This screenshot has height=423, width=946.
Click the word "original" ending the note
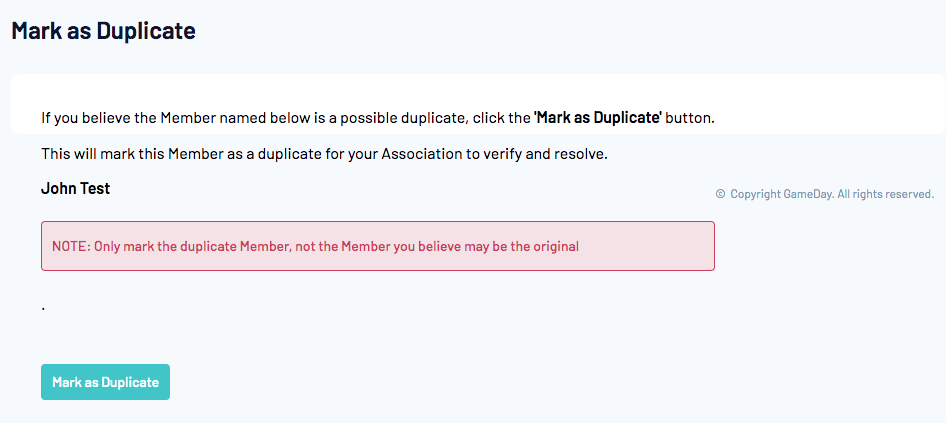tap(554, 246)
